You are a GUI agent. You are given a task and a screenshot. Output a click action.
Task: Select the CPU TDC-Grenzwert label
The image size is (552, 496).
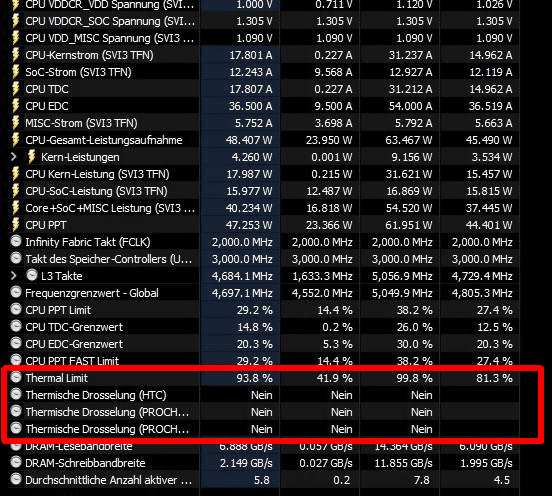(x=74, y=327)
